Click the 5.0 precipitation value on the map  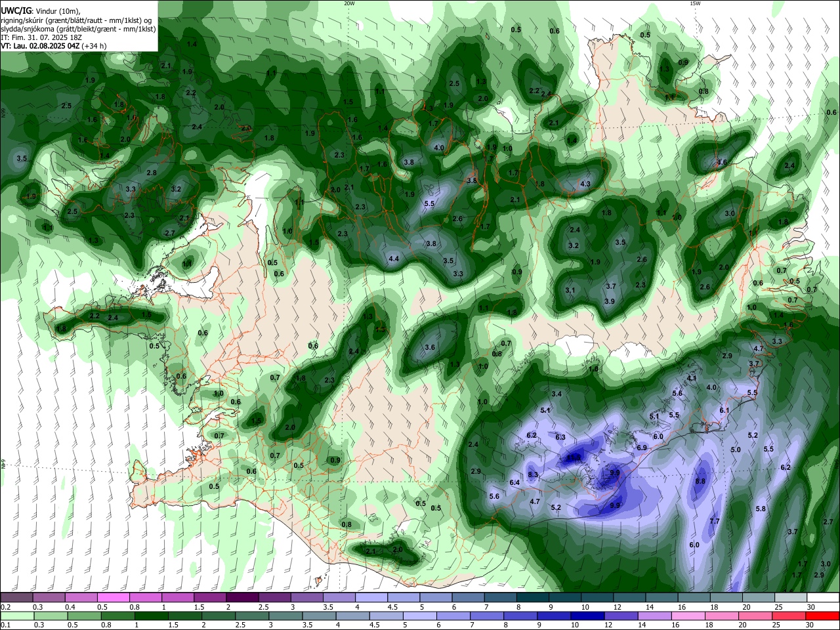coord(736,450)
